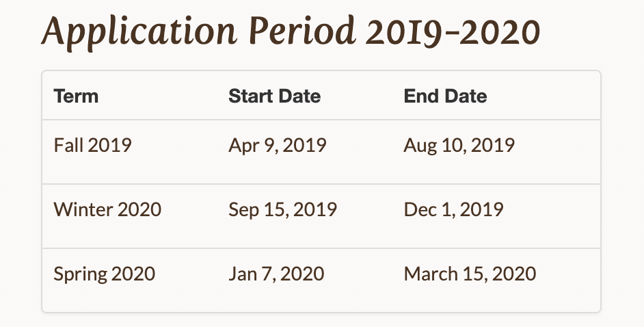Image resolution: width=644 pixels, height=327 pixels.
Task: Click the March 15, 2020 end date
Action: 470,274
